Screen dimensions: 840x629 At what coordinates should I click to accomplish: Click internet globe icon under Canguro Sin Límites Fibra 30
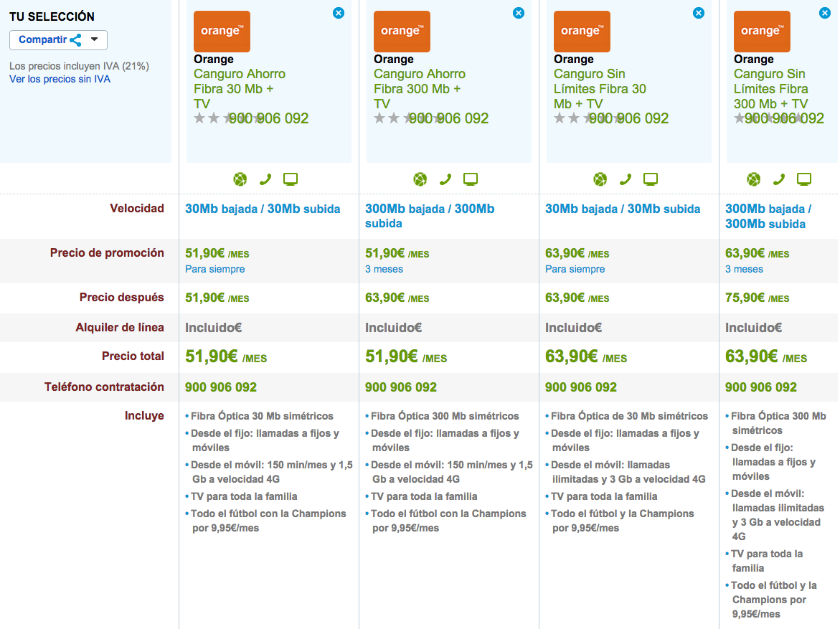click(x=600, y=179)
